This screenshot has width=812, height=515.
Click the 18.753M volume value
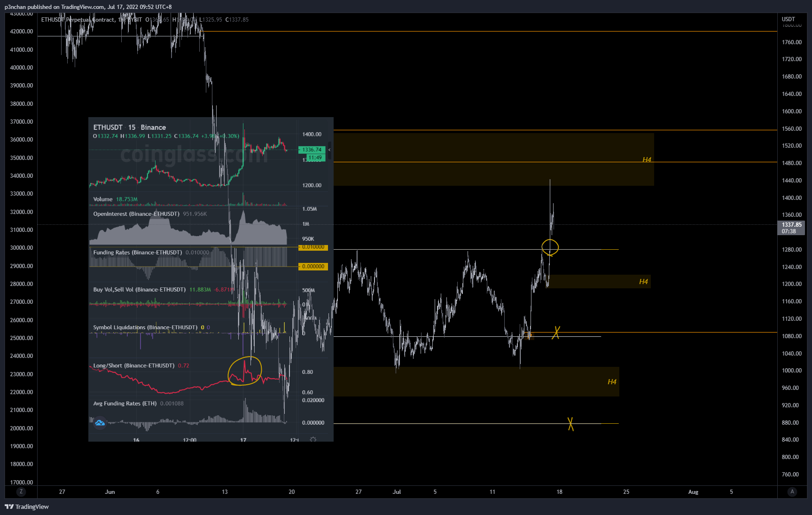pos(127,199)
